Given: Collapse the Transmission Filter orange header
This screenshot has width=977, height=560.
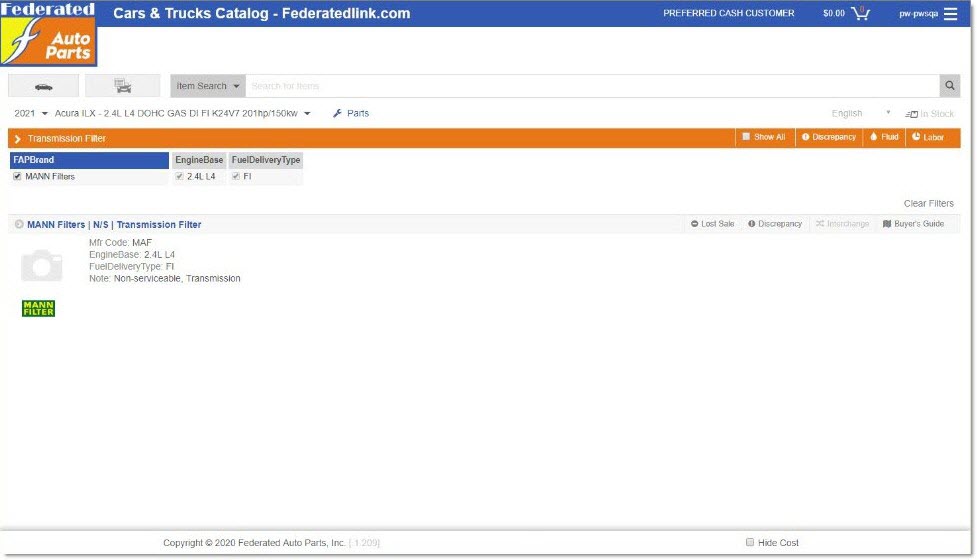Looking at the screenshot, I should tap(18, 139).
